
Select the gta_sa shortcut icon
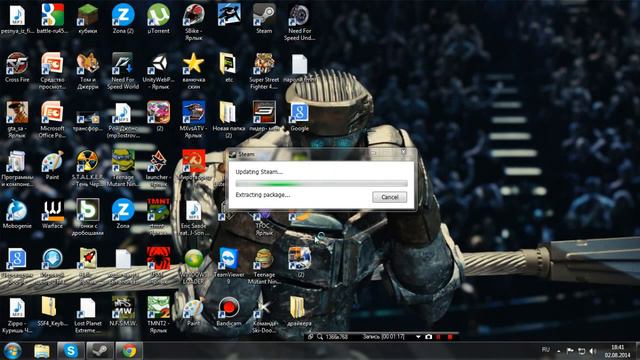pyautogui.click(x=17, y=120)
